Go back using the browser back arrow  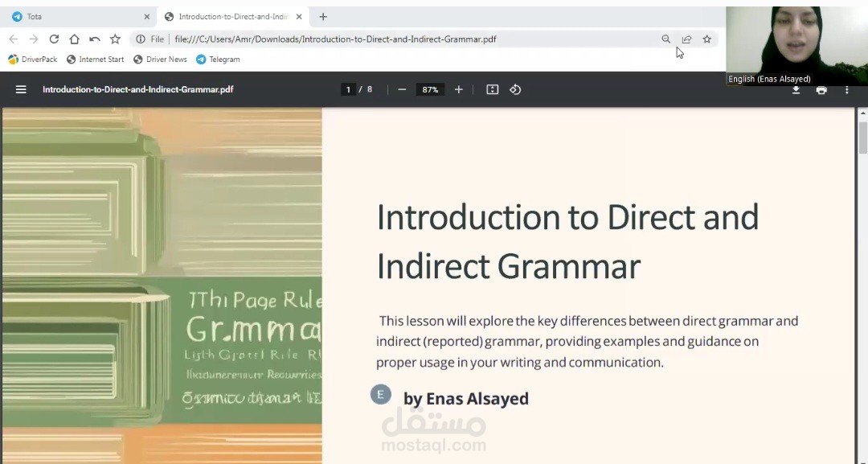pos(14,39)
